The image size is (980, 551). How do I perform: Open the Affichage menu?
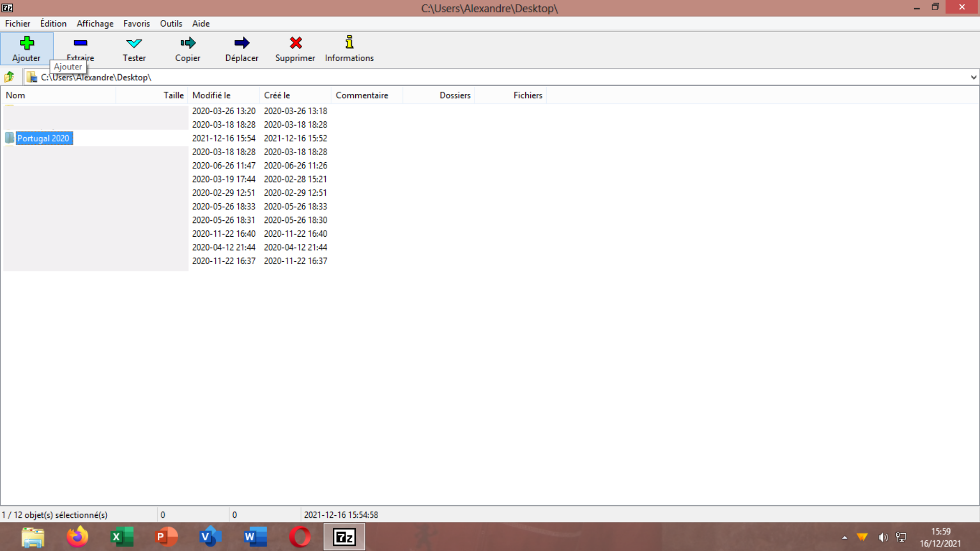click(x=95, y=23)
